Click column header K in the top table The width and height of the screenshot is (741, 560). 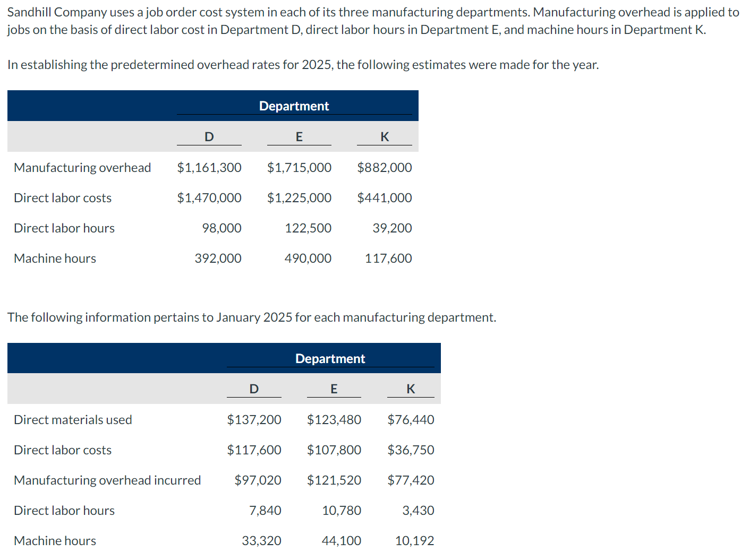(x=384, y=136)
